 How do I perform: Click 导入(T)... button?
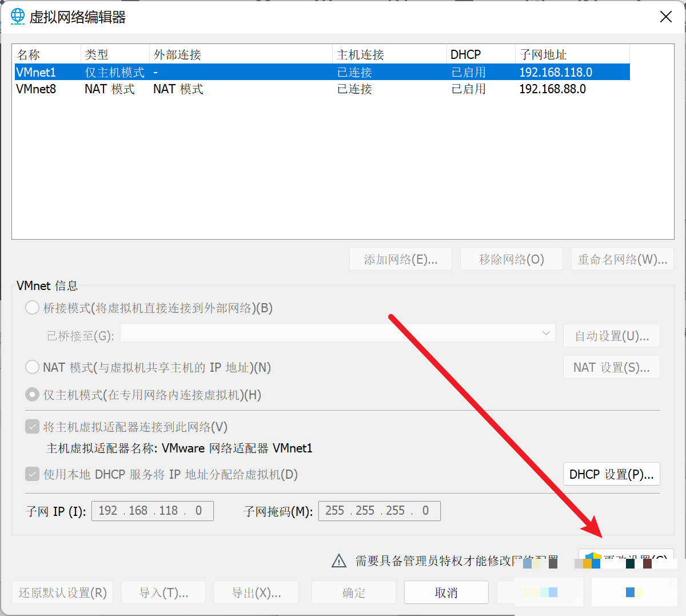pyautogui.click(x=163, y=593)
